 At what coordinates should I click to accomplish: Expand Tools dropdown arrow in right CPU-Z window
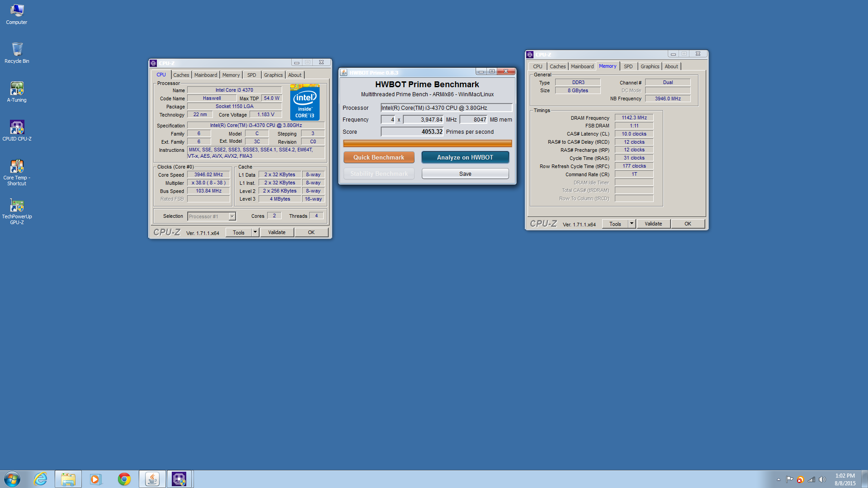click(632, 224)
